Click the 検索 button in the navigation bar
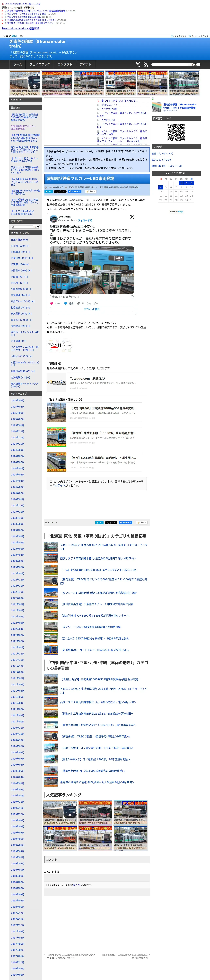Screen dimensions: 210x980 194,65
